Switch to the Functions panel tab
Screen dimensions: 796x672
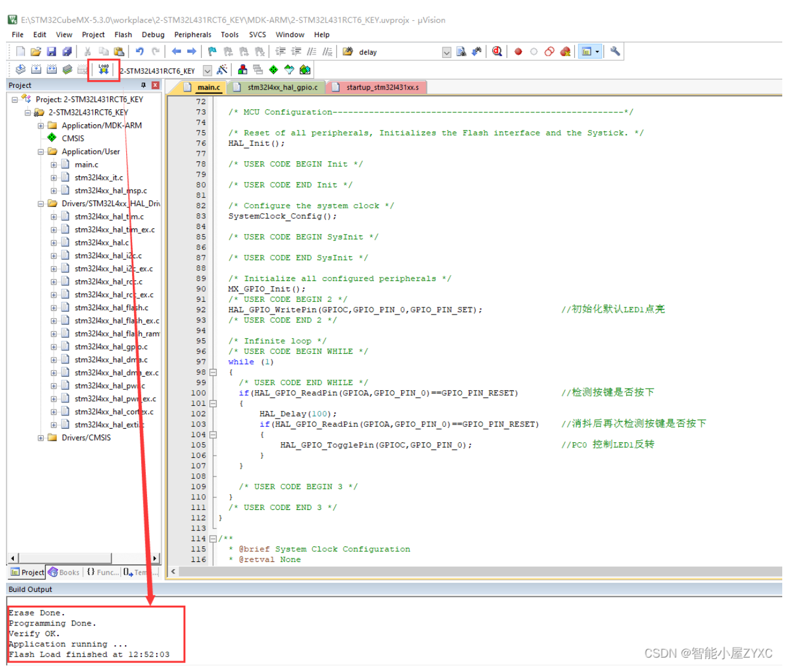click(x=102, y=572)
